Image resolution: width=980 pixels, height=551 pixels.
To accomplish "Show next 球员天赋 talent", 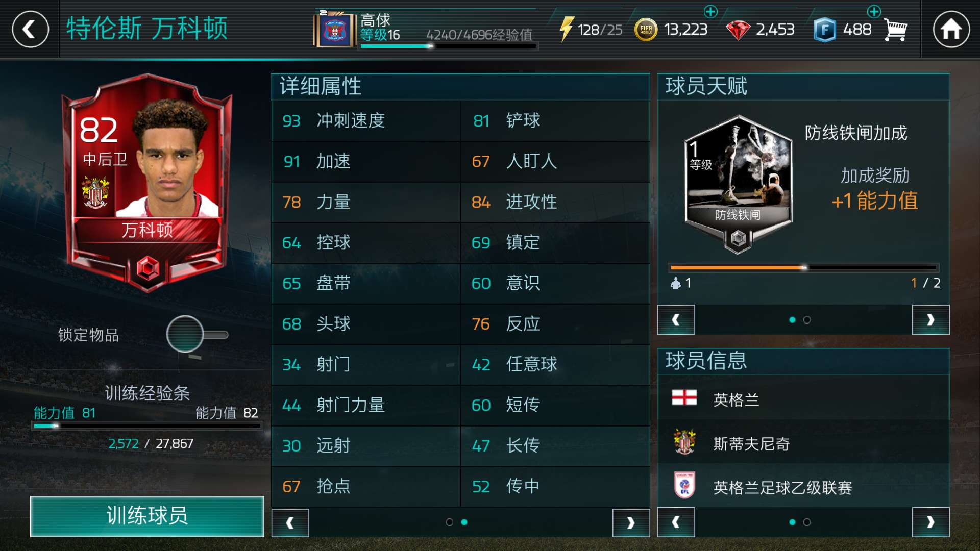I will 930,319.
